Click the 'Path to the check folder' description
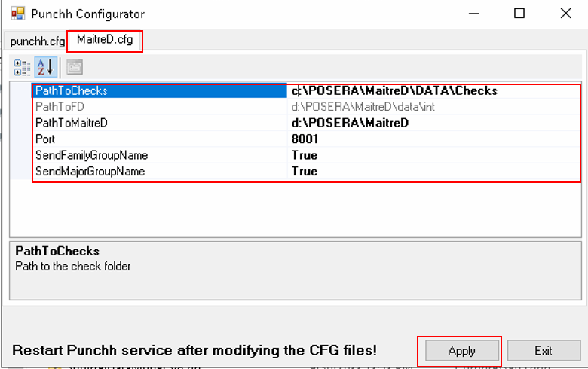The height and width of the screenshot is (369, 588). pos(73,267)
